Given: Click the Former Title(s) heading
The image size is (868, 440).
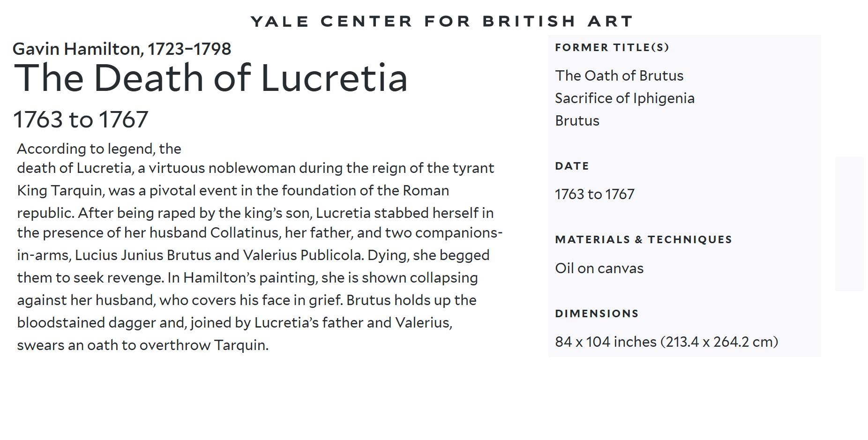Looking at the screenshot, I should pyautogui.click(x=612, y=47).
